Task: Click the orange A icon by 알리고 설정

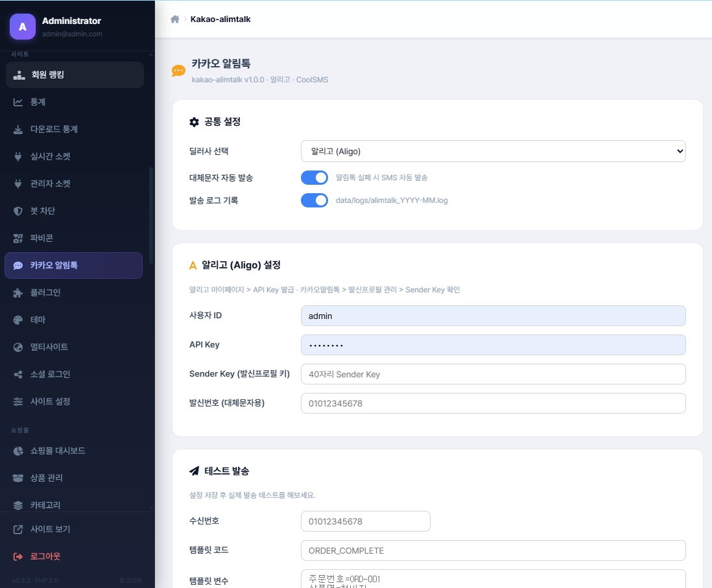Action: [x=193, y=266]
